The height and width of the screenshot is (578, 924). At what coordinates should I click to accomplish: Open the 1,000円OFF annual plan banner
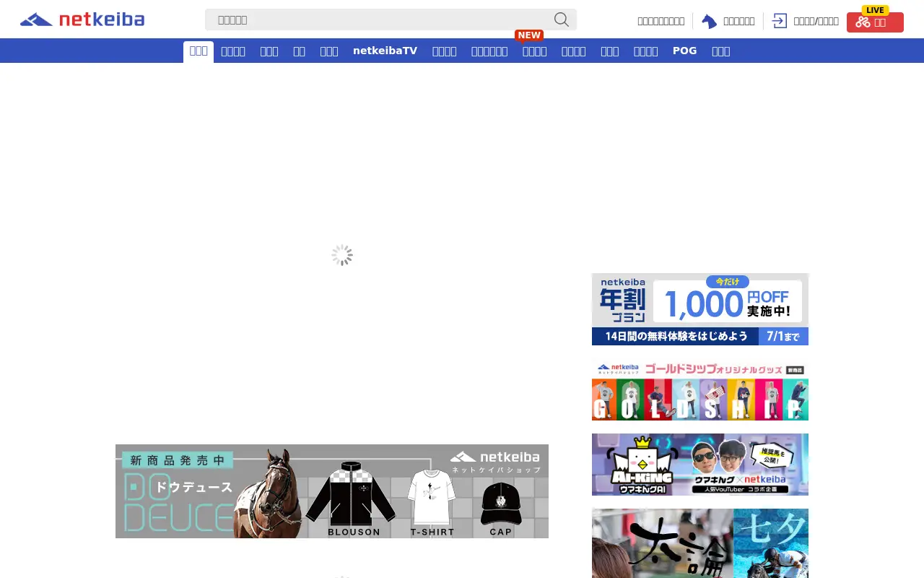pyautogui.click(x=700, y=309)
